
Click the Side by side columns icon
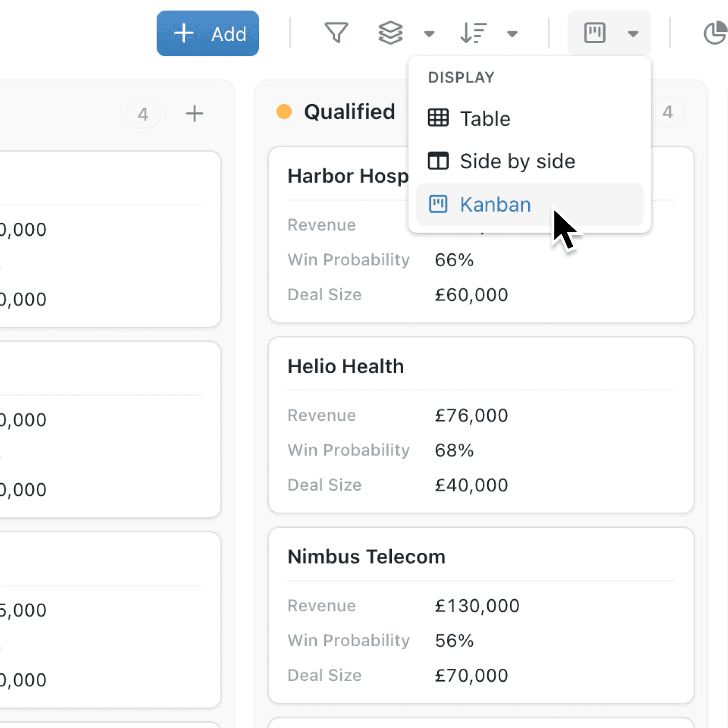click(438, 161)
